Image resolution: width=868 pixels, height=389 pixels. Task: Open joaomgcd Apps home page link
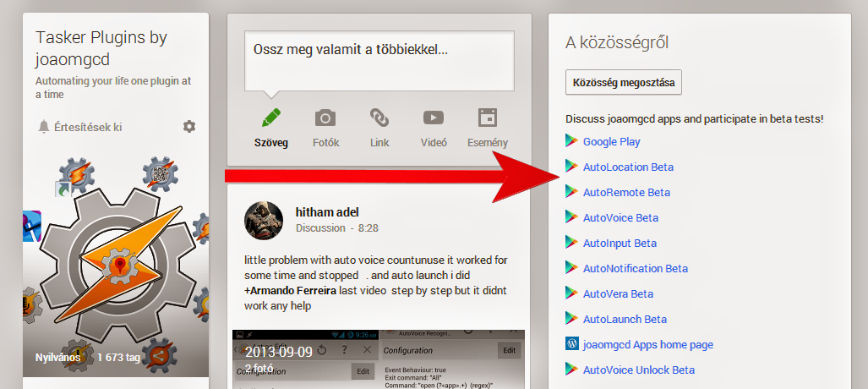[647, 345]
